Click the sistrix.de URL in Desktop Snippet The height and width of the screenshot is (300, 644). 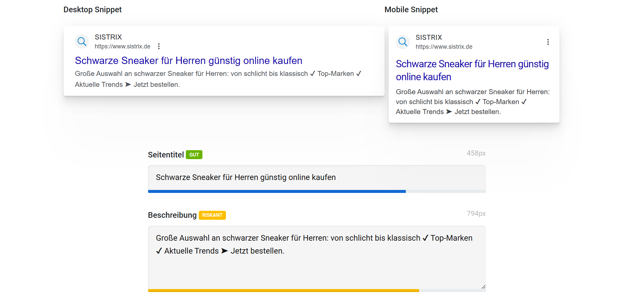(x=123, y=46)
